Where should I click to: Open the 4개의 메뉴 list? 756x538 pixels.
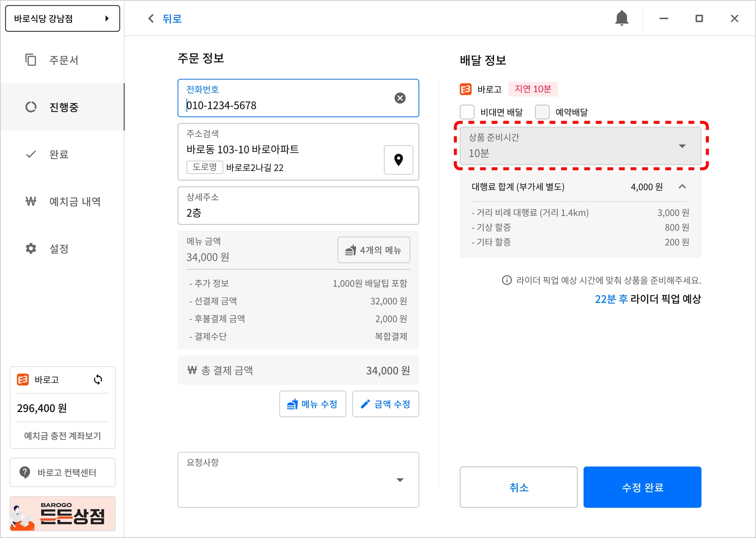(373, 250)
